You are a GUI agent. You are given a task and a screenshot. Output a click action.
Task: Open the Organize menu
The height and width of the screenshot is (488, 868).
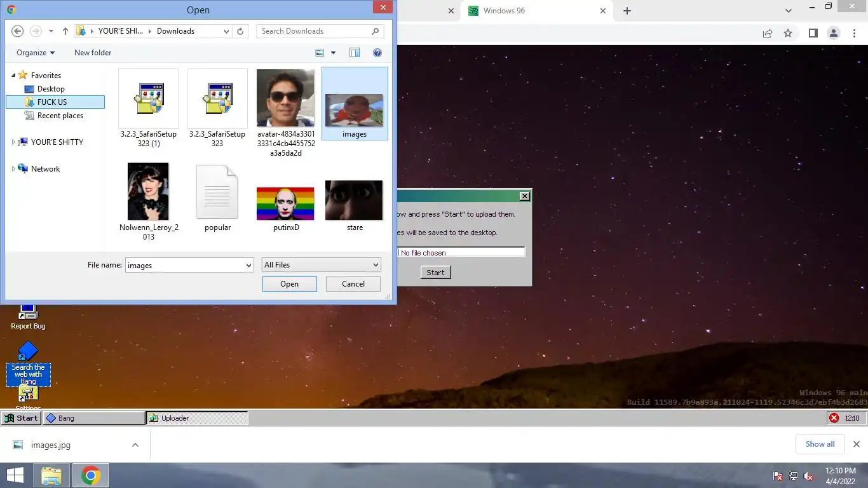(x=36, y=53)
